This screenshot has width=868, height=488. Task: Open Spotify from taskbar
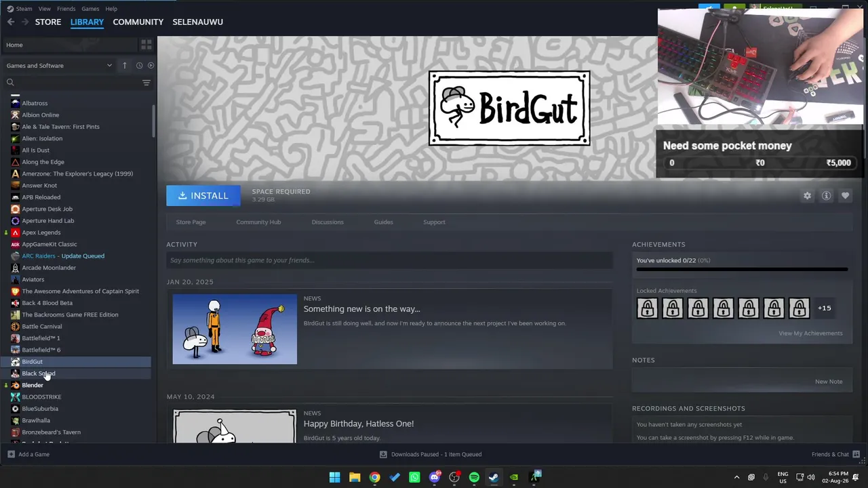tap(474, 477)
